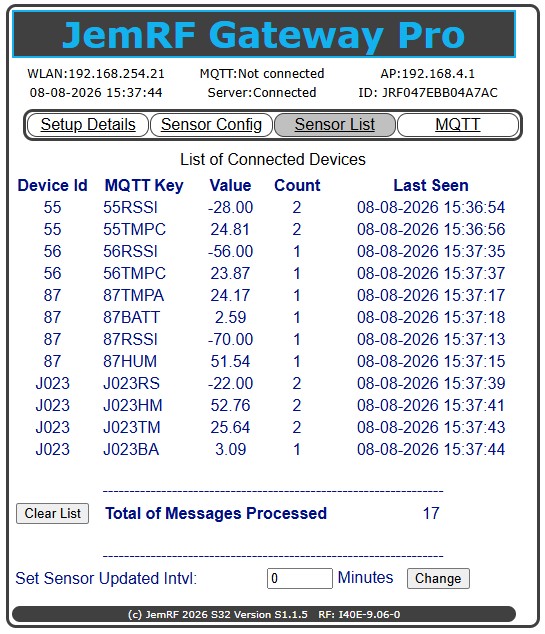Click the value -70.00 in 87RSSI row
545x634 pixels.
[x=230, y=339]
